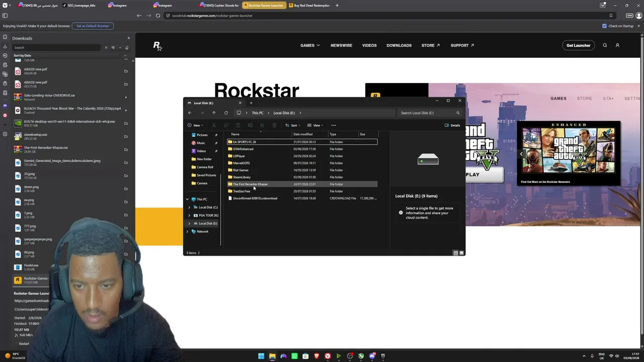Open search on Rockstar website

pos(605,45)
